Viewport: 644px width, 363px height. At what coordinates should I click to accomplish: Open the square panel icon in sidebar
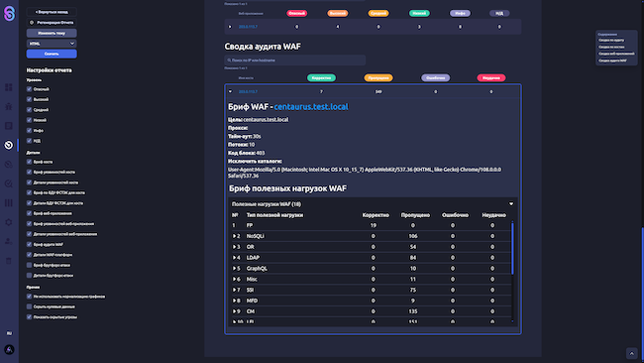(x=9, y=126)
